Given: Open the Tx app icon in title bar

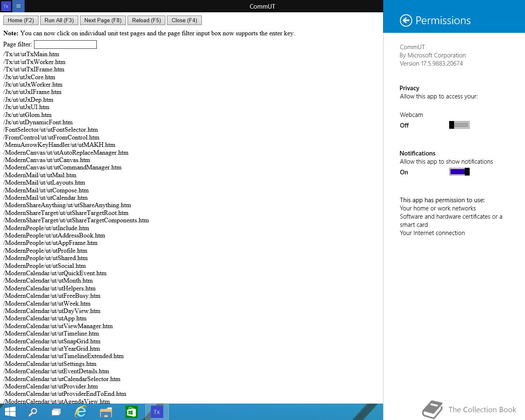Looking at the screenshot, I should [6, 6].
